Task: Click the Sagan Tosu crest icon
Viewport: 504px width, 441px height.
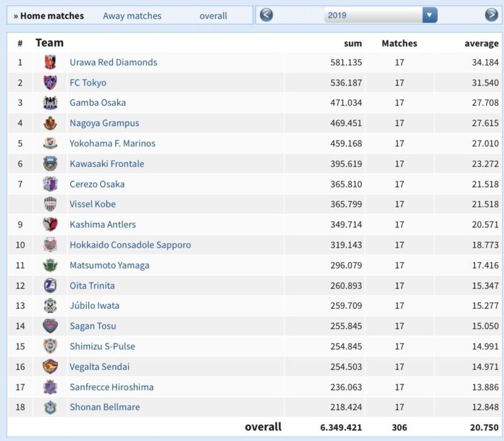Action: pyautogui.click(x=50, y=326)
